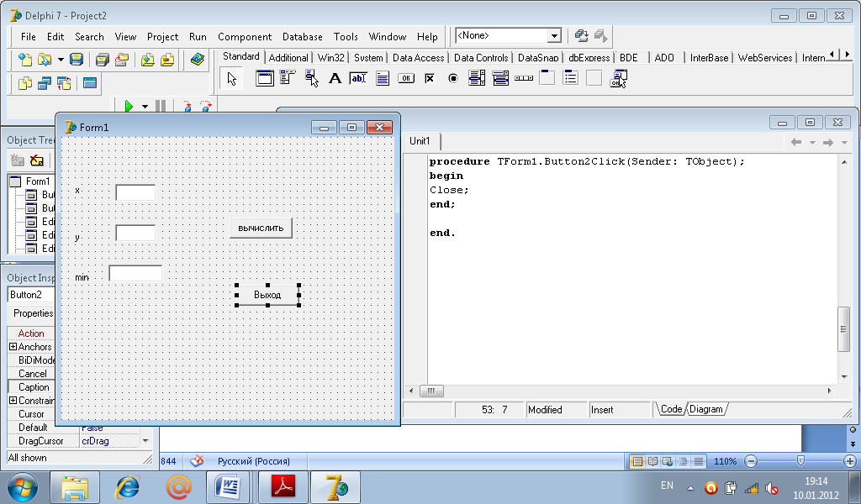
Task: Click the edit box next to x
Action: pos(135,192)
